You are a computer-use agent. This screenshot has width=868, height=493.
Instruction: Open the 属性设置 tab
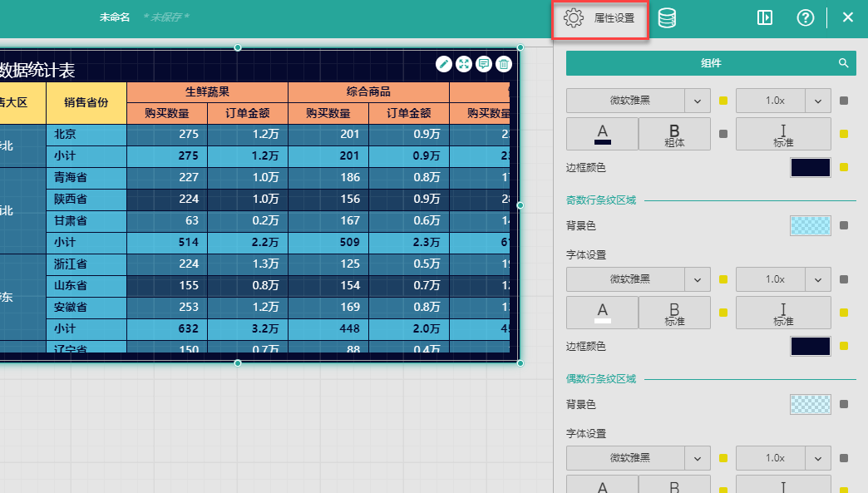(602, 18)
